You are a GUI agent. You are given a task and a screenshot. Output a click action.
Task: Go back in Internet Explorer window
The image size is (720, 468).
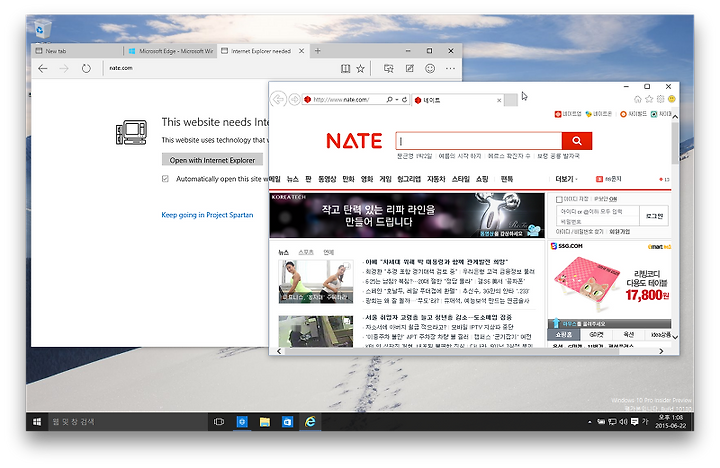point(278,99)
